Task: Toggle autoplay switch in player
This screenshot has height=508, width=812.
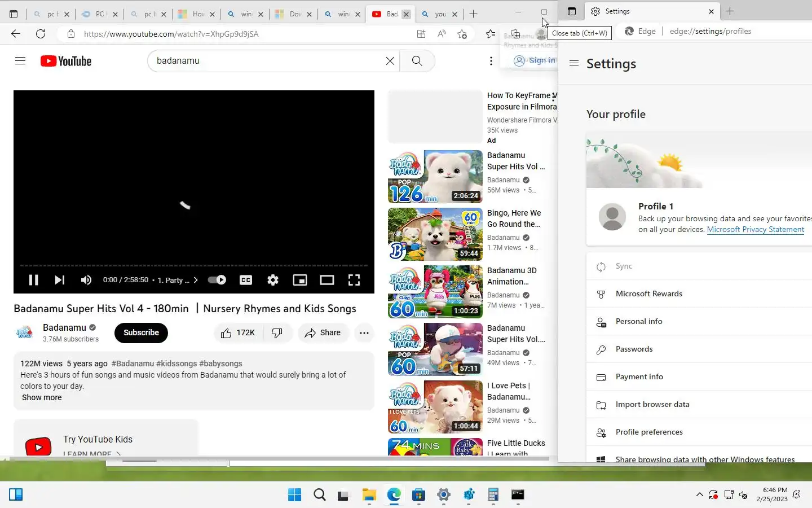Action: coord(217,279)
